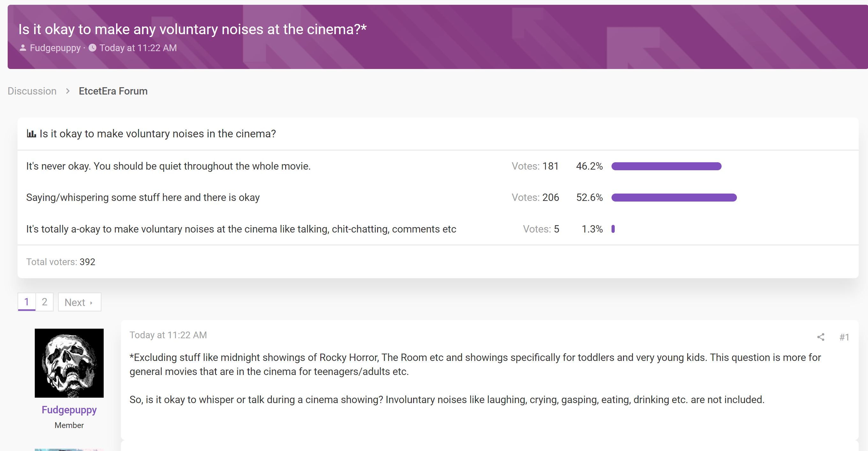The image size is (868, 451).
Task: Click the small arrow on Next button
Action: (91, 302)
